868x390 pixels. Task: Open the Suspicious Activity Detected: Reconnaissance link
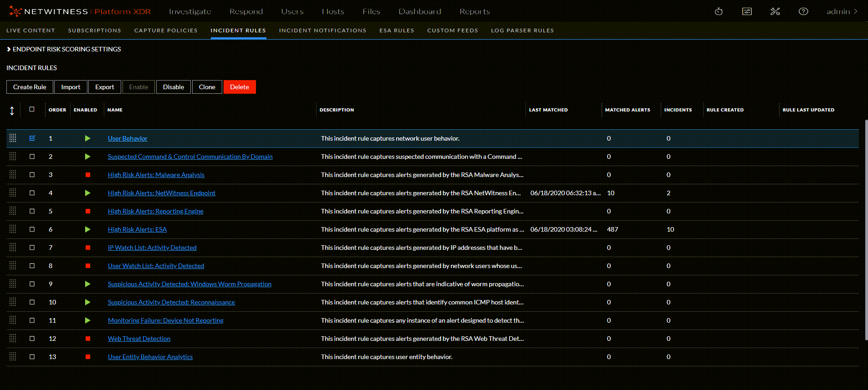pos(171,302)
